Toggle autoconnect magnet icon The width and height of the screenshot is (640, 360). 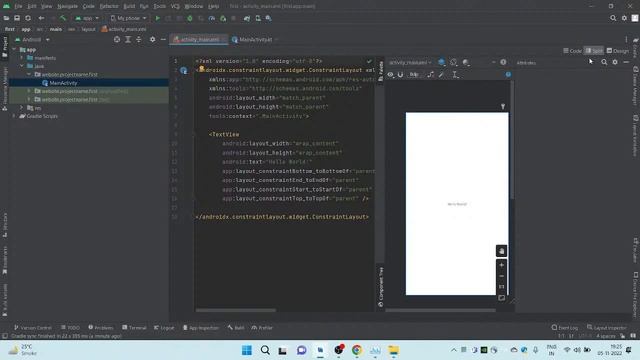(x=400, y=75)
